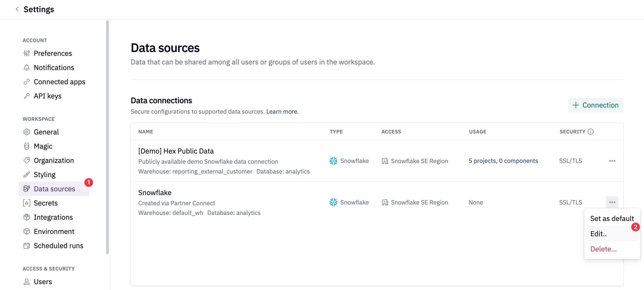644x290 pixels.
Task: Open overflow menu for Snowflake connection
Action: pyautogui.click(x=612, y=202)
